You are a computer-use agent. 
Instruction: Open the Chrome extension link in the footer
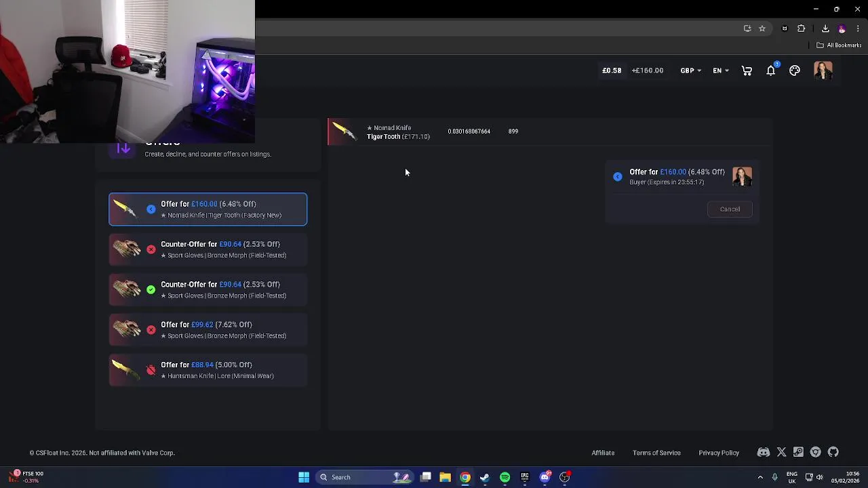(816, 452)
